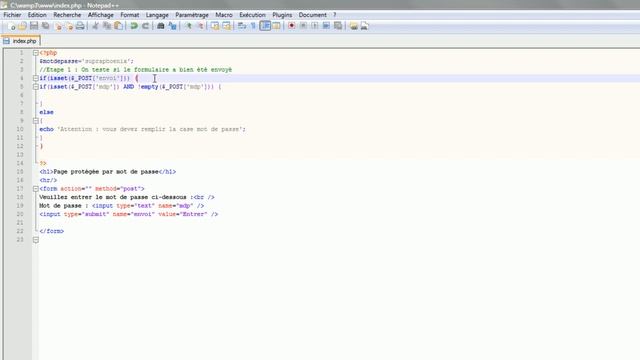
Task: Click the submit input line with value Entrer
Action: (129, 214)
